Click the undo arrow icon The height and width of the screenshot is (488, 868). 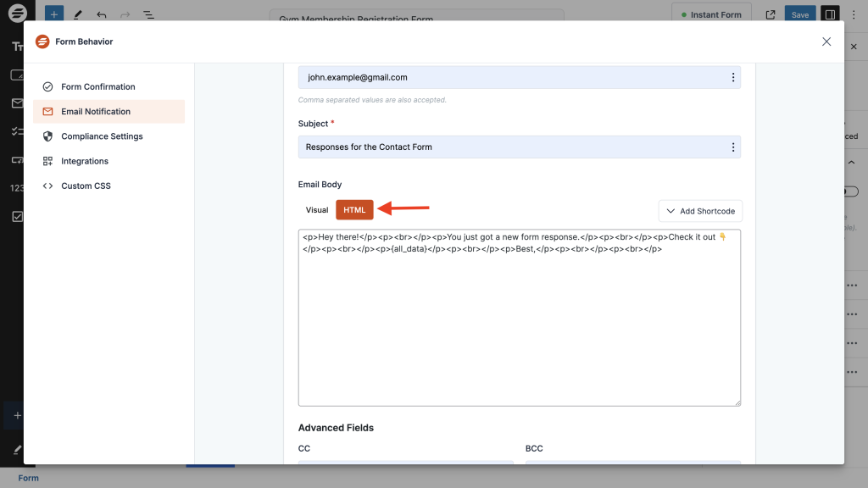pyautogui.click(x=102, y=14)
